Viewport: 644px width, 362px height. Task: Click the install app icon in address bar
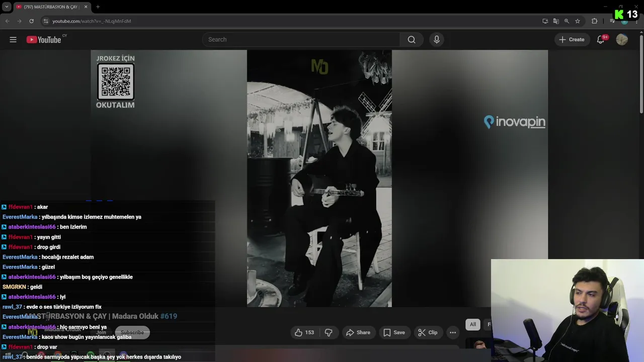pyautogui.click(x=545, y=21)
